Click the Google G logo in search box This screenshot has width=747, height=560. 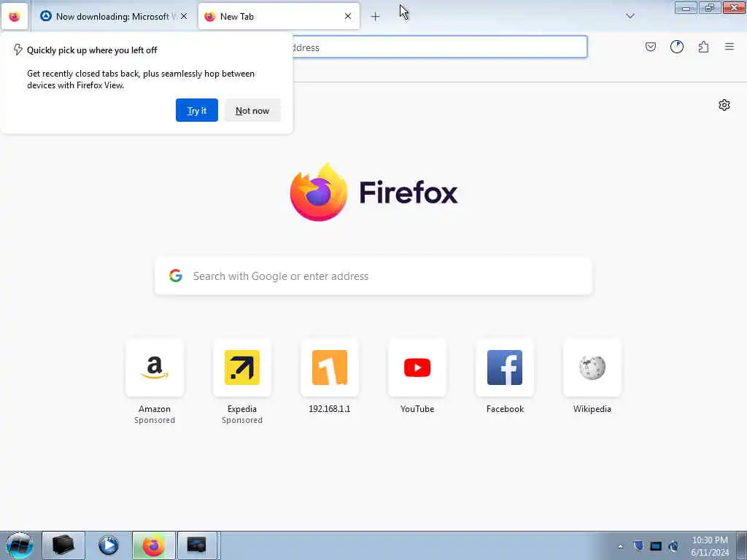click(x=176, y=276)
